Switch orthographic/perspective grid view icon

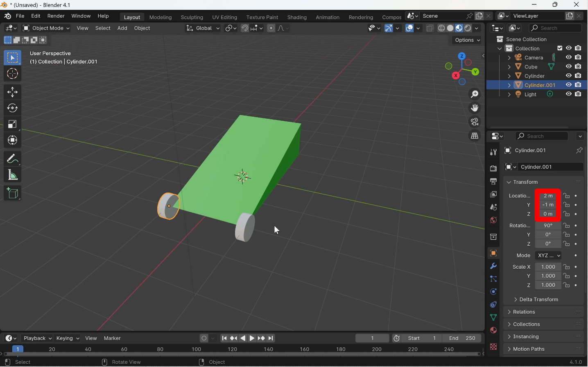point(475,136)
